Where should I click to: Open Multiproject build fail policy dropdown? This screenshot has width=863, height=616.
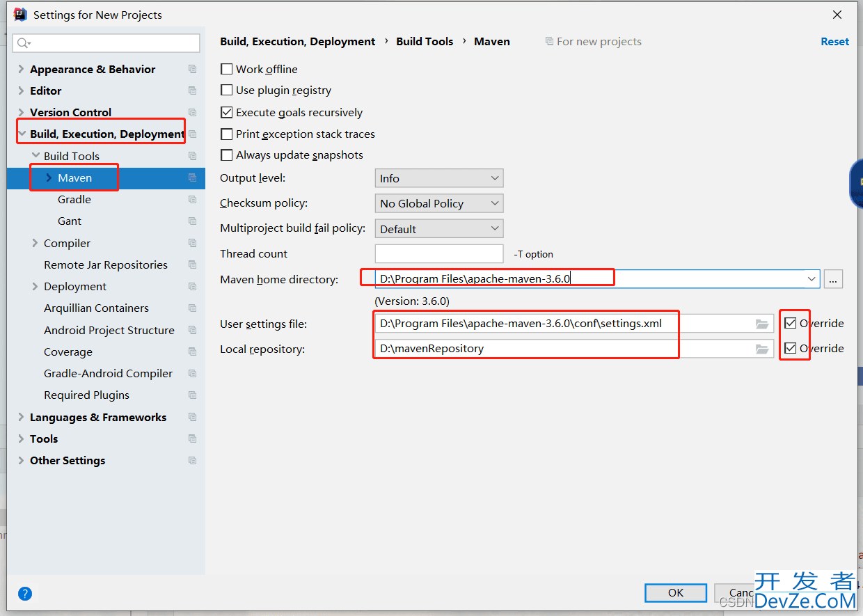(439, 229)
